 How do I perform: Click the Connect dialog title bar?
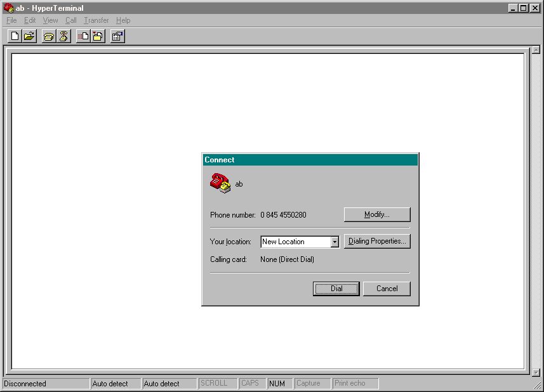click(x=310, y=160)
